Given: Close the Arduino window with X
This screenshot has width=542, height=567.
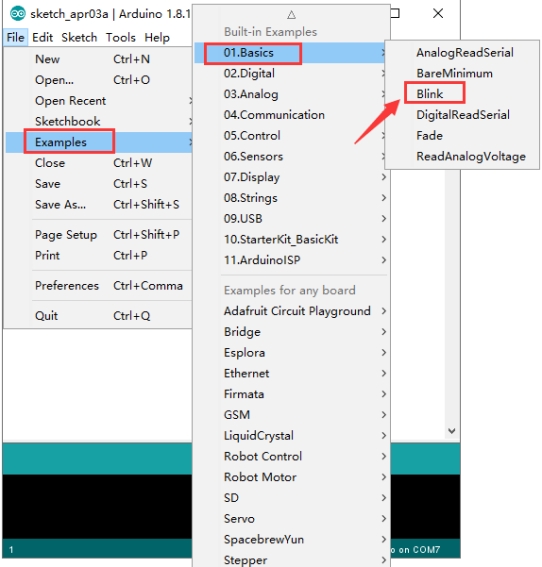Looking at the screenshot, I should click(x=438, y=13).
